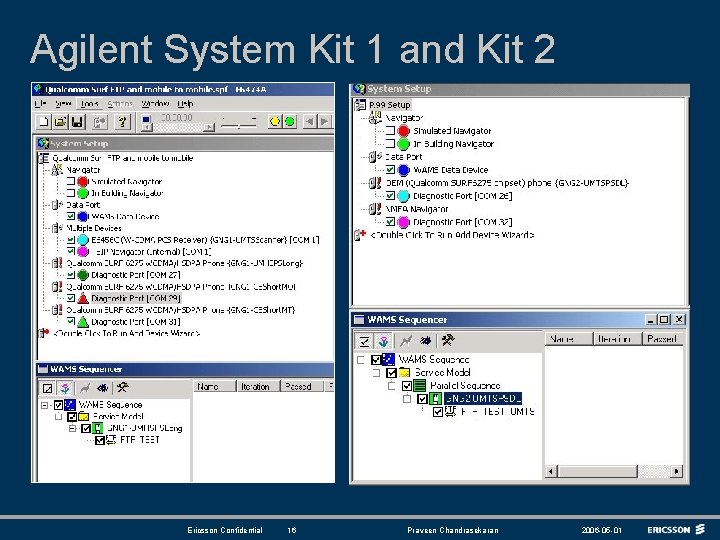Click hammer tools icon in left WAMS Sequencer toolbar
The image size is (720, 540).
[x=122, y=388]
